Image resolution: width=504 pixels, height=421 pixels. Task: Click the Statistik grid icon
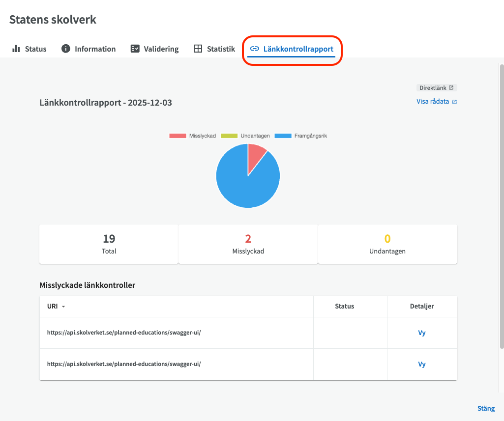(x=198, y=49)
